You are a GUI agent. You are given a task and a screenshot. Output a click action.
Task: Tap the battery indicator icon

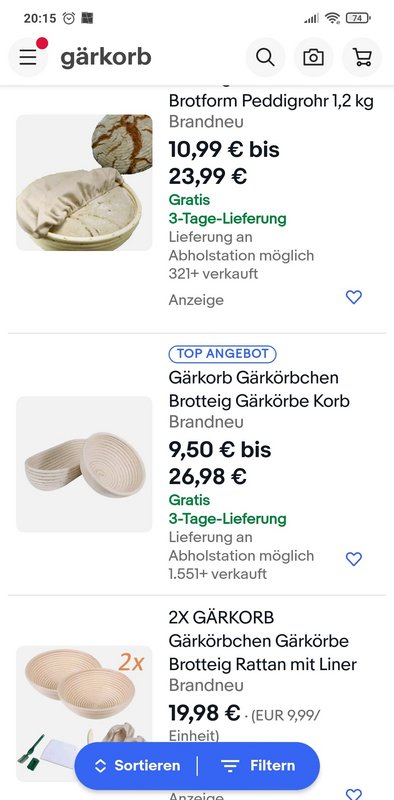tap(358, 18)
